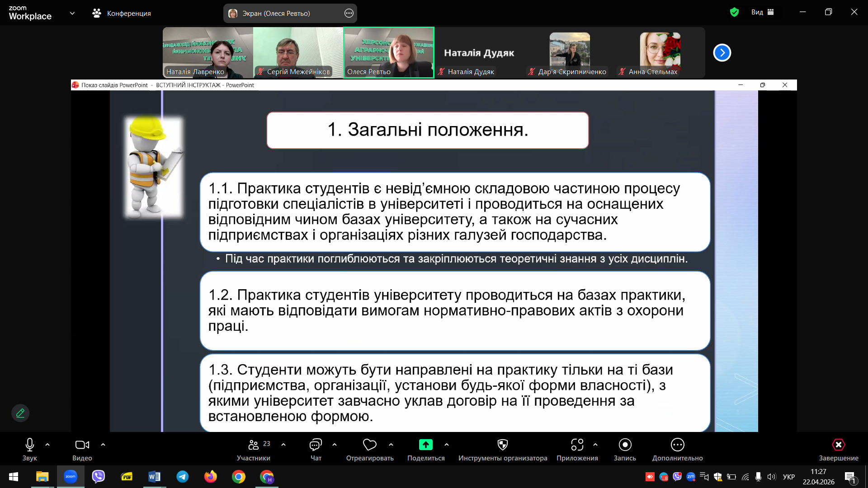Open the More options ellipsis icon
This screenshot has height=488, width=868.
[677, 445]
